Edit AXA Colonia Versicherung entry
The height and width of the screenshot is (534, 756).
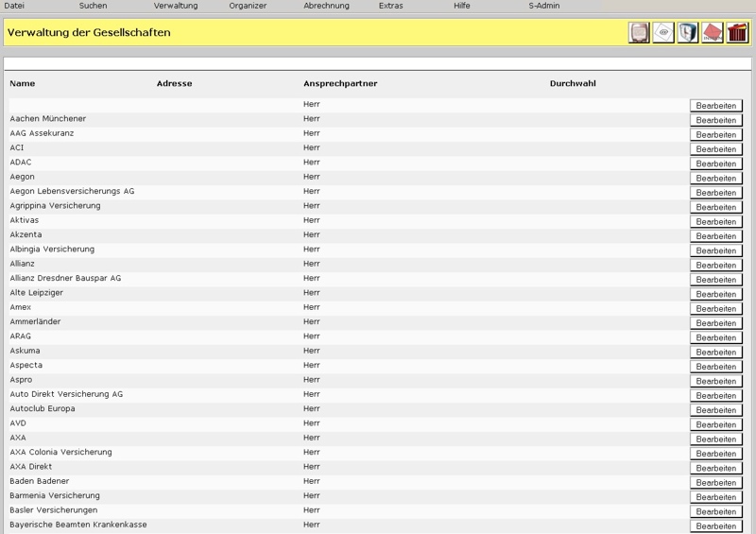(716, 453)
